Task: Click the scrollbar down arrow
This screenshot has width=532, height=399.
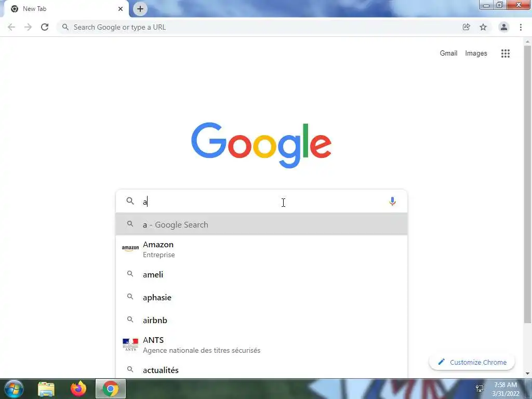Action: point(528,374)
